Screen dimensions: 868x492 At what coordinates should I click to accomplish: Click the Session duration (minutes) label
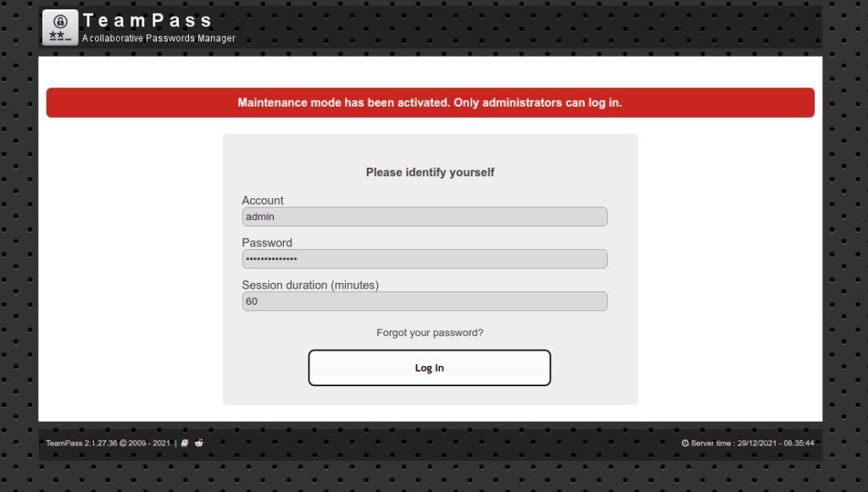tap(310, 285)
